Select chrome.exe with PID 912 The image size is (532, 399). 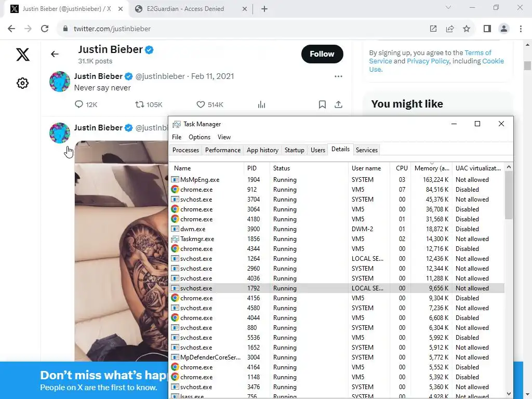(337, 190)
